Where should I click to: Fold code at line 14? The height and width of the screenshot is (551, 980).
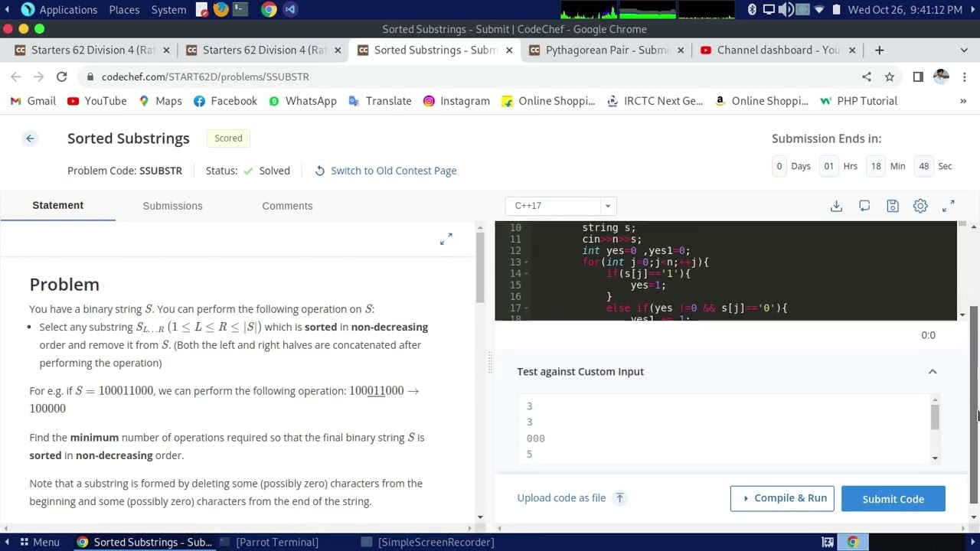[526, 274]
